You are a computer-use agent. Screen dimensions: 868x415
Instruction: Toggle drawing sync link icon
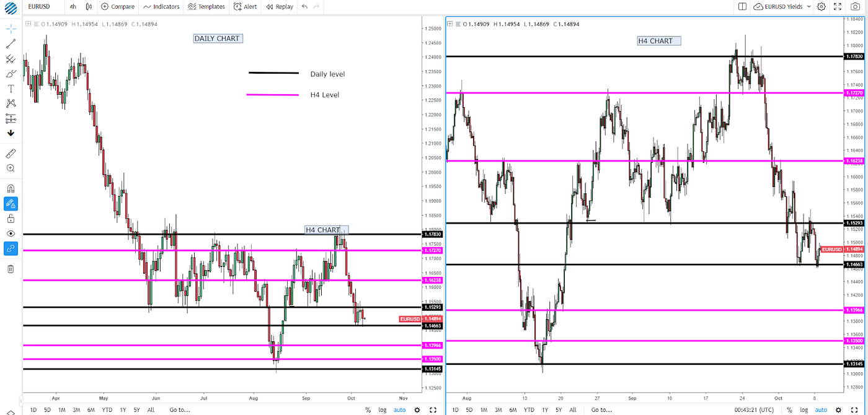(x=11, y=248)
